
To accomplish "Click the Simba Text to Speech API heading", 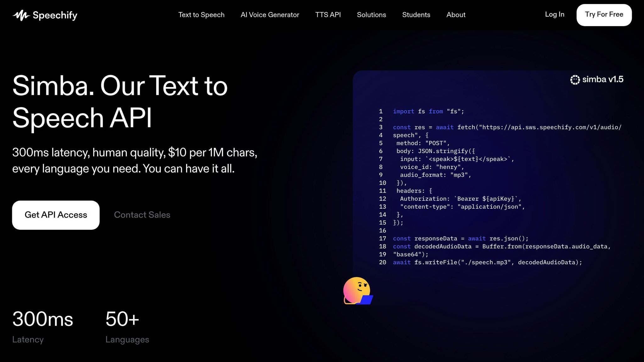I will point(119,101).
